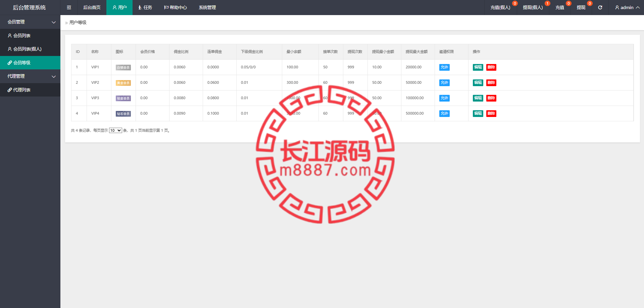The height and width of the screenshot is (308, 644).
Task: Open 充值(假人) in the top bar
Action: point(500,7)
